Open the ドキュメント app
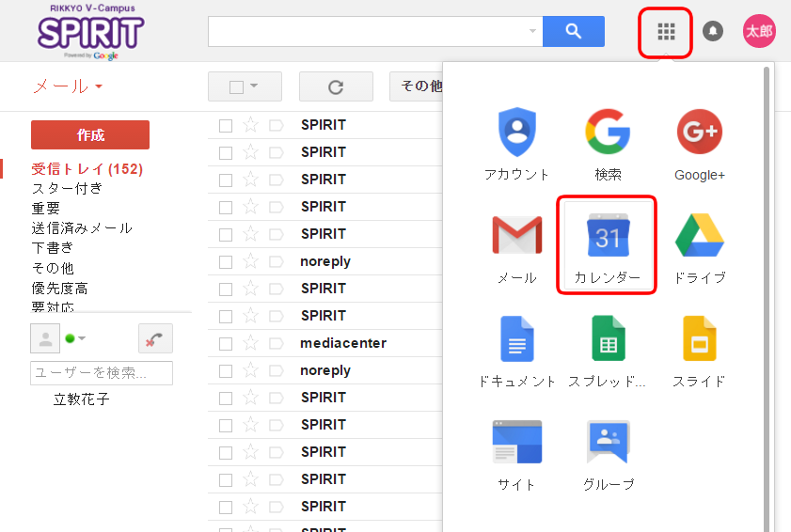Screen dimensions: 791x532 pyautogui.click(x=516, y=351)
